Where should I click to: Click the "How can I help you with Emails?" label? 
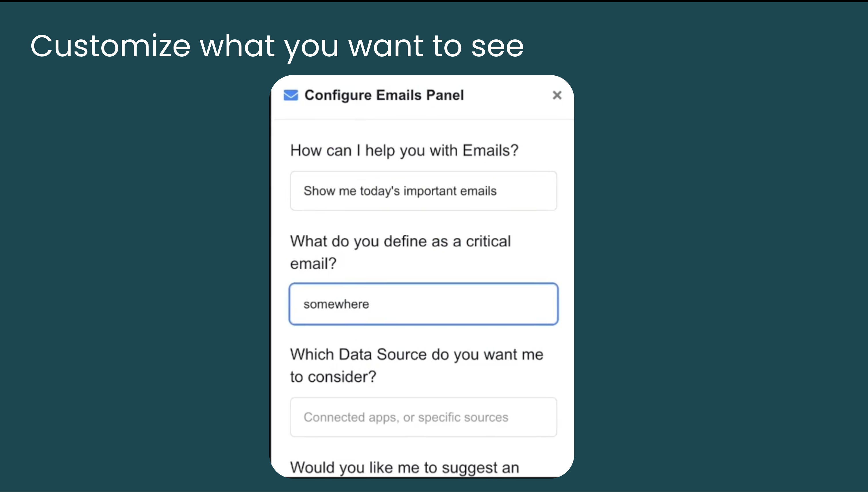coord(404,151)
